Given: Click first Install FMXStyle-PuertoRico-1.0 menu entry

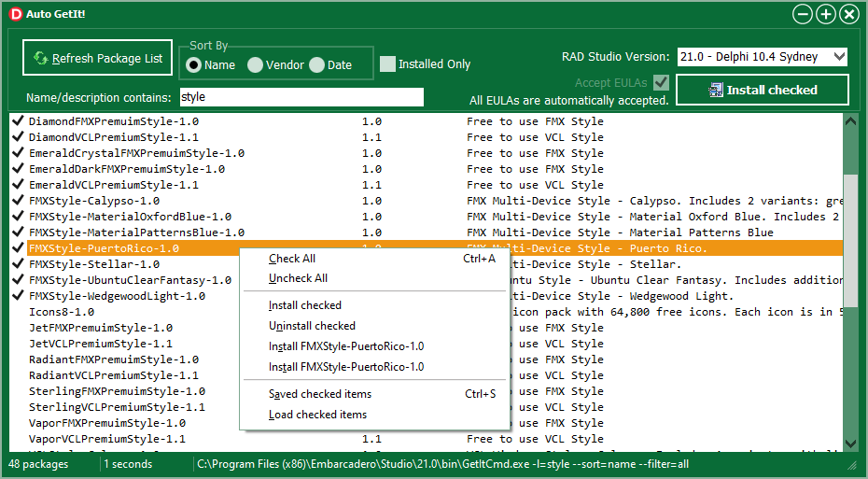Looking at the screenshot, I should click(x=375, y=346).
